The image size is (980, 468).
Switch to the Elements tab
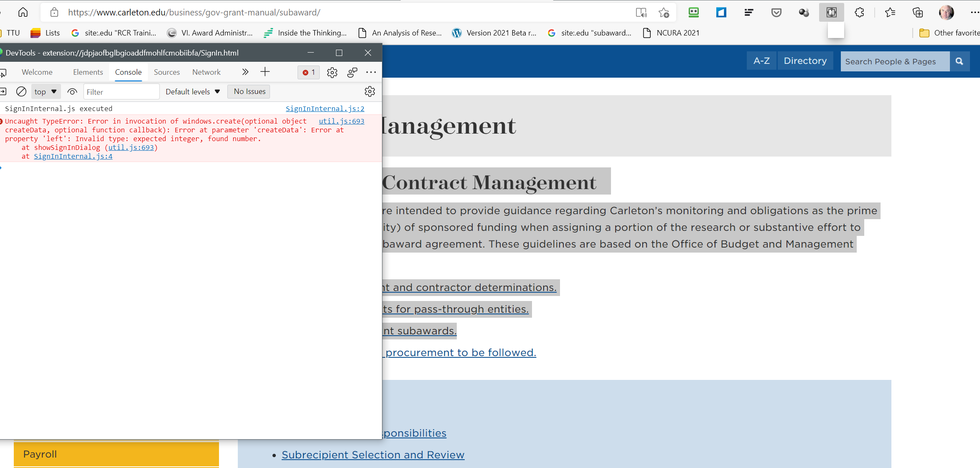point(88,72)
